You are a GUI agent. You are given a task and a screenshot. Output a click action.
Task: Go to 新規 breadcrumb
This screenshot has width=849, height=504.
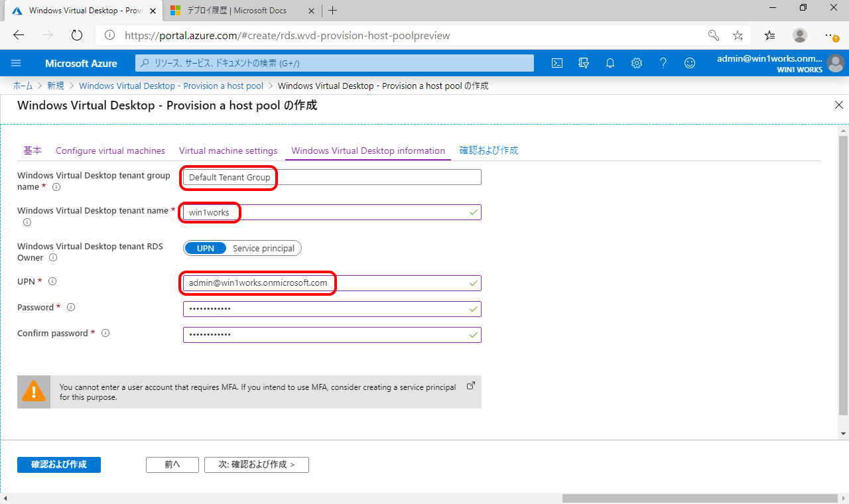[56, 86]
